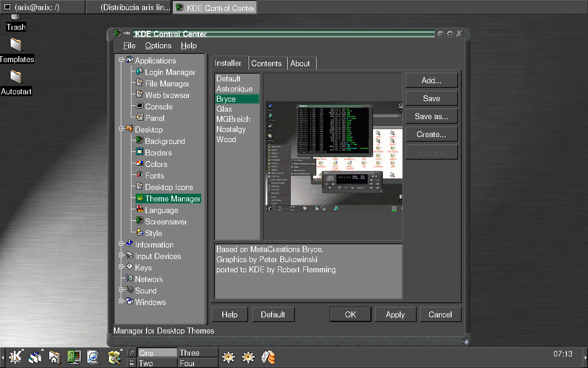
Task: Click the Save as... button
Action: click(431, 116)
